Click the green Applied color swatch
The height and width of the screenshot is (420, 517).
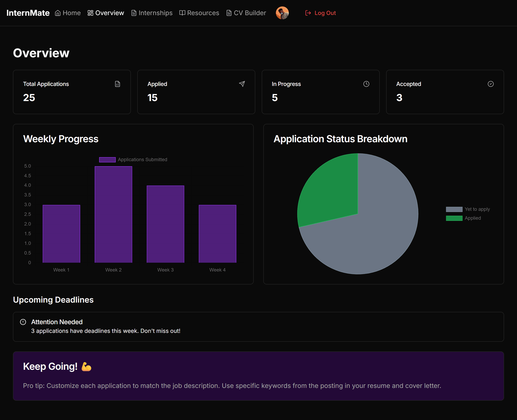(x=454, y=218)
